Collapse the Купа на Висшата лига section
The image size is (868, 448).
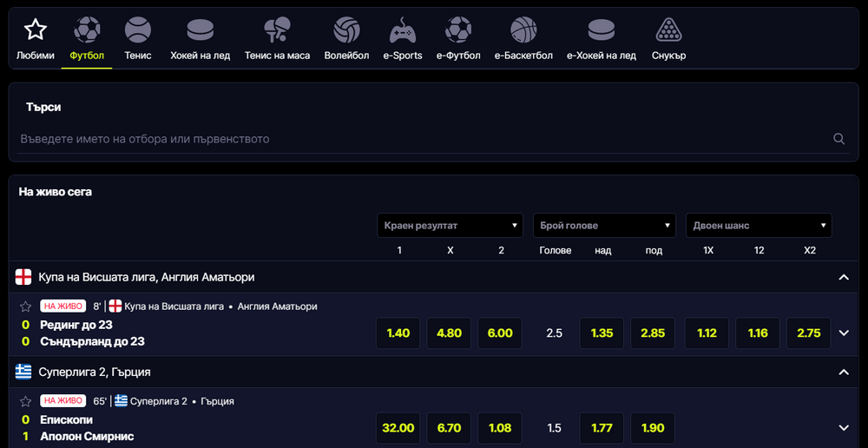coord(843,277)
